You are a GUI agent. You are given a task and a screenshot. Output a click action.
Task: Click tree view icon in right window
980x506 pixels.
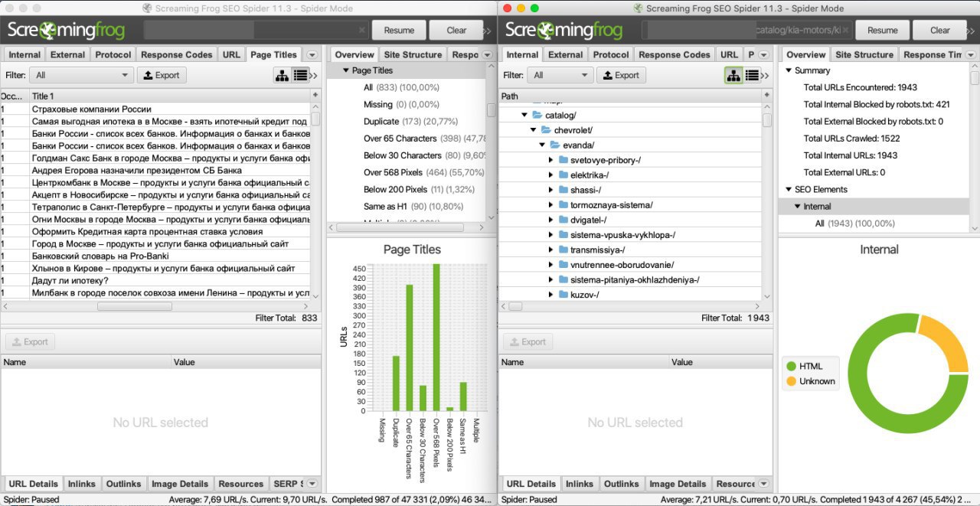point(733,75)
